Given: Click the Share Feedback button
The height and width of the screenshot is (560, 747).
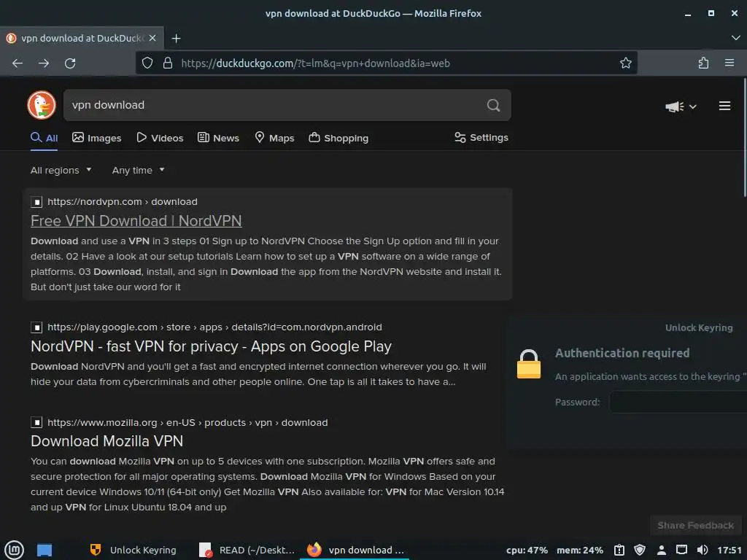Looking at the screenshot, I should click(x=695, y=525).
